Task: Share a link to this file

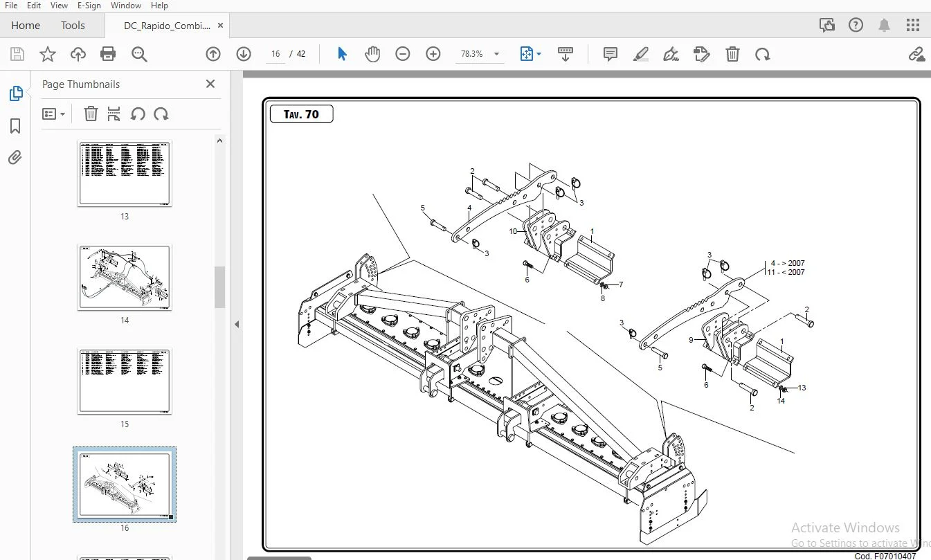Action: 916,54
